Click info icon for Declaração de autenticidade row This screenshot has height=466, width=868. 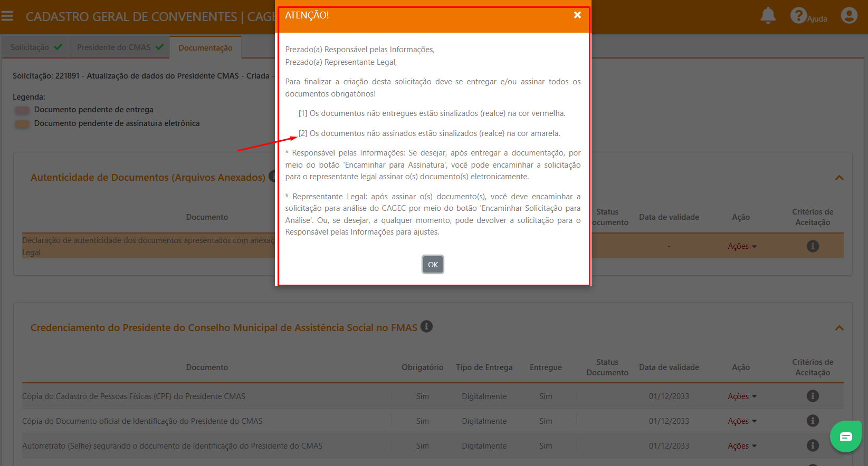pyautogui.click(x=813, y=246)
